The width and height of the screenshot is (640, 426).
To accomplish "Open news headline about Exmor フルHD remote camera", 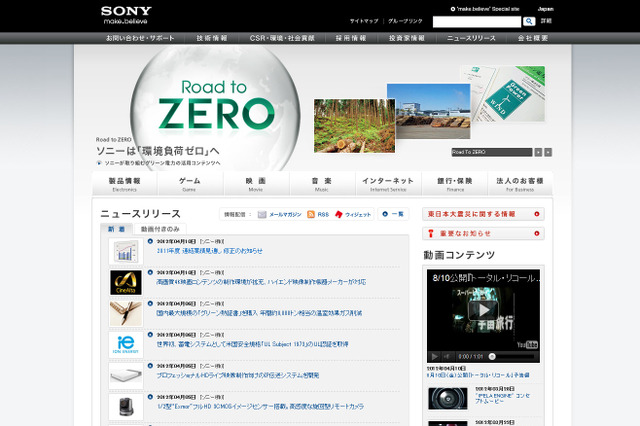I will 260,406.
